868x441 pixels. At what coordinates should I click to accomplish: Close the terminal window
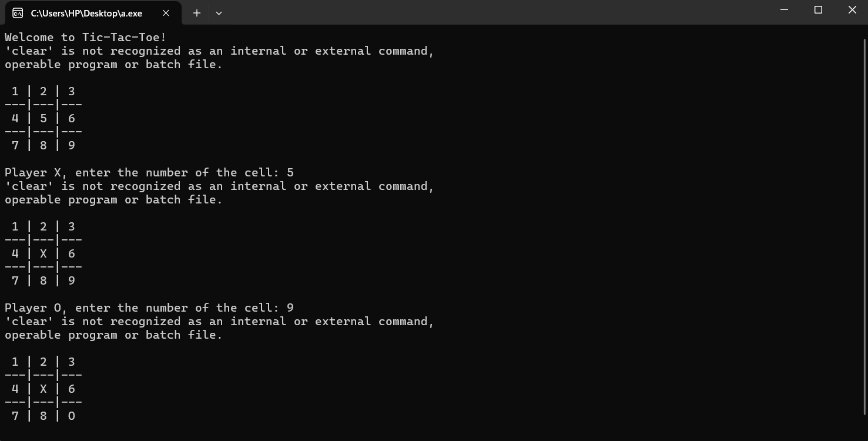(852, 10)
